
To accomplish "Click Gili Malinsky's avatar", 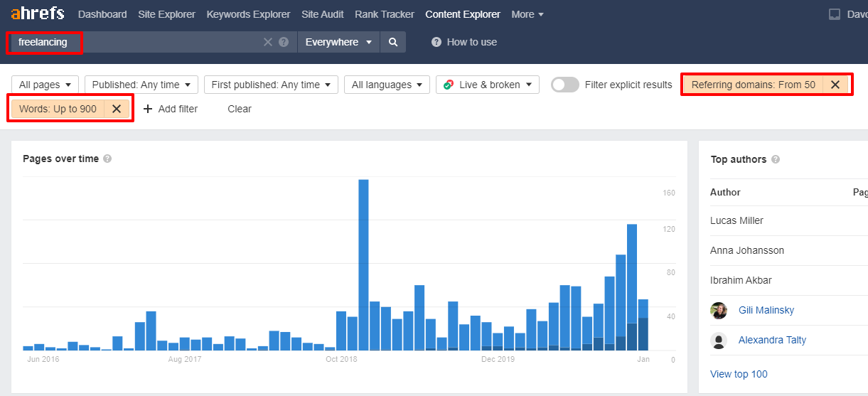I will coord(719,310).
